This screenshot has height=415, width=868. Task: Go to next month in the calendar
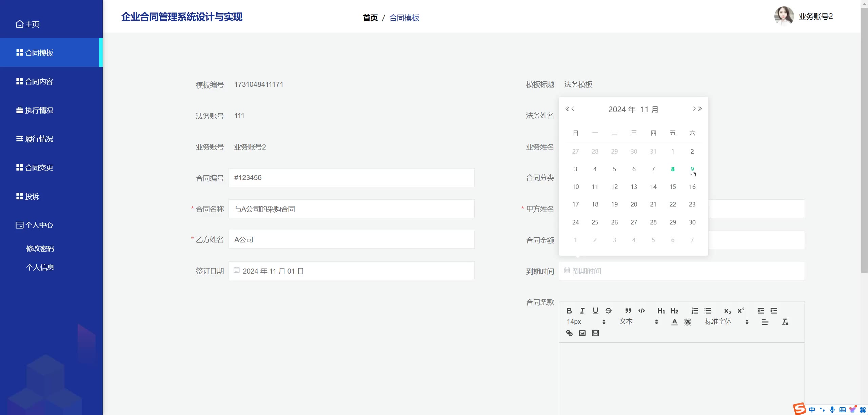[694, 109]
